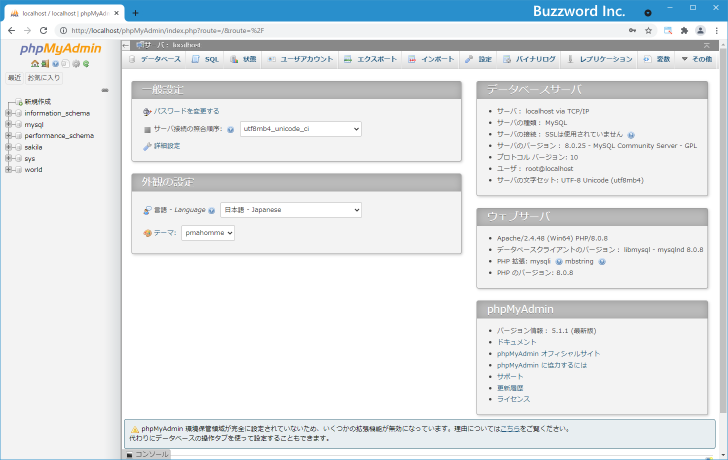Click help icon beside サーバ接続の照合順序
Viewport: 728px width, 460px height.
pos(231,130)
